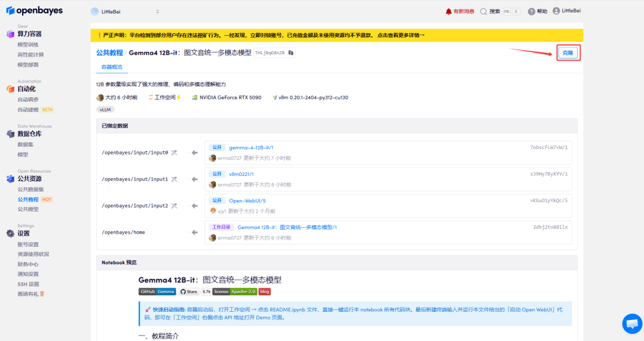The width and height of the screenshot is (644, 341).
Task: Open the LittleBei user account menu
Action: click(x=567, y=11)
